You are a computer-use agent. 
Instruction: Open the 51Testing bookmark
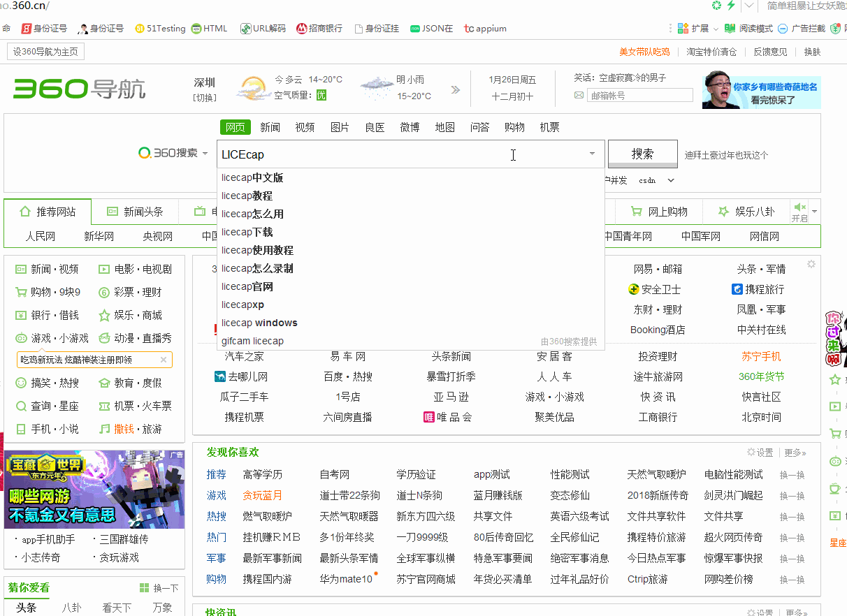pyautogui.click(x=160, y=29)
